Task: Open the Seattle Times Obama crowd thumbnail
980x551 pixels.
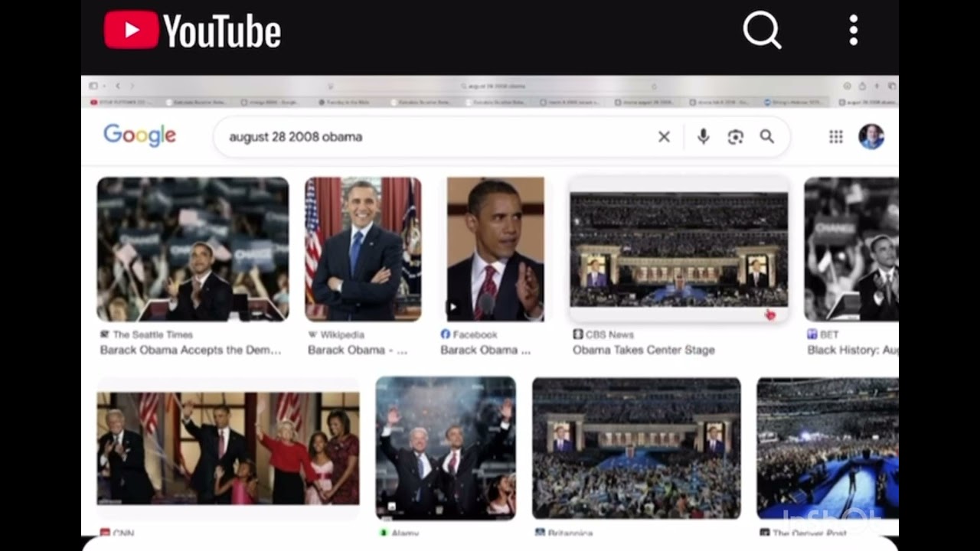Action: click(x=193, y=249)
